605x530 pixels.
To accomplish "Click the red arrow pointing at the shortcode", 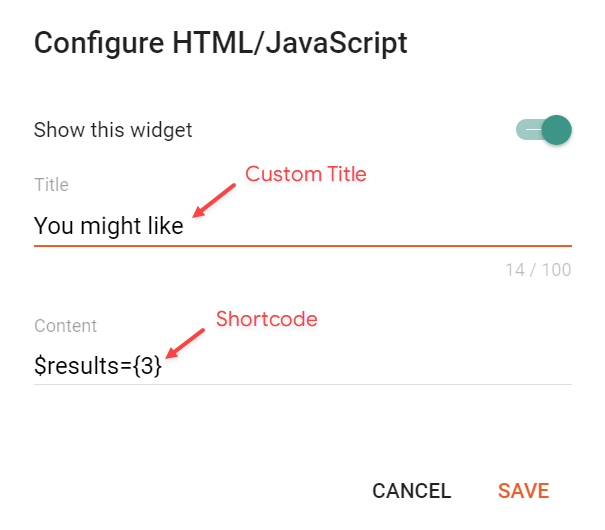I will coord(186,343).
